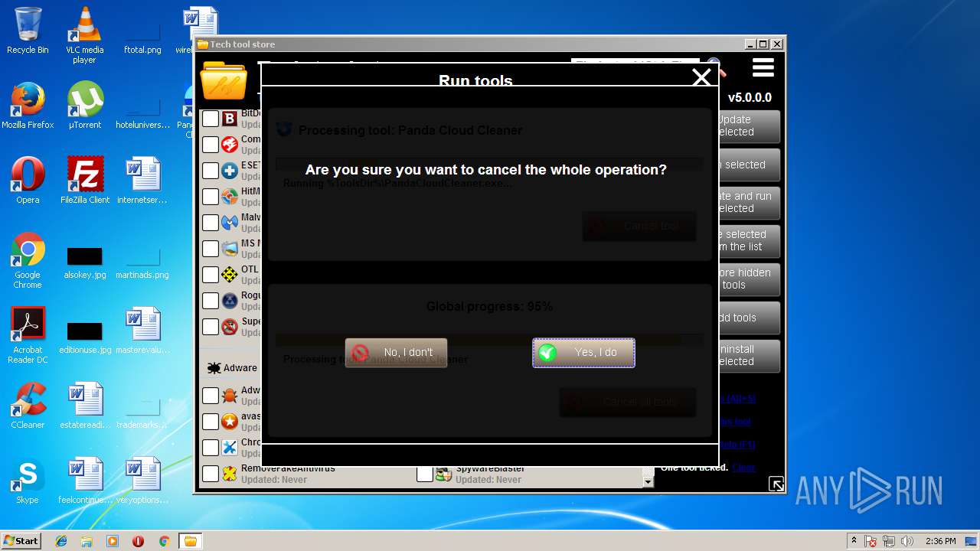Tick the avast tool checkbox
980x551 pixels.
(211, 422)
